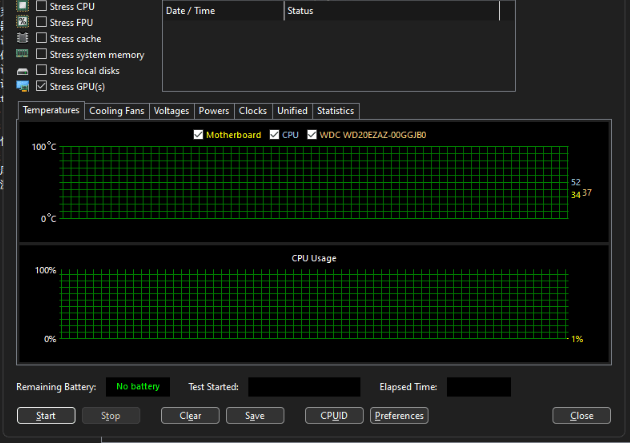This screenshot has width=630, height=444.
Task: Click the Stress FPU icon
Action: point(22,22)
